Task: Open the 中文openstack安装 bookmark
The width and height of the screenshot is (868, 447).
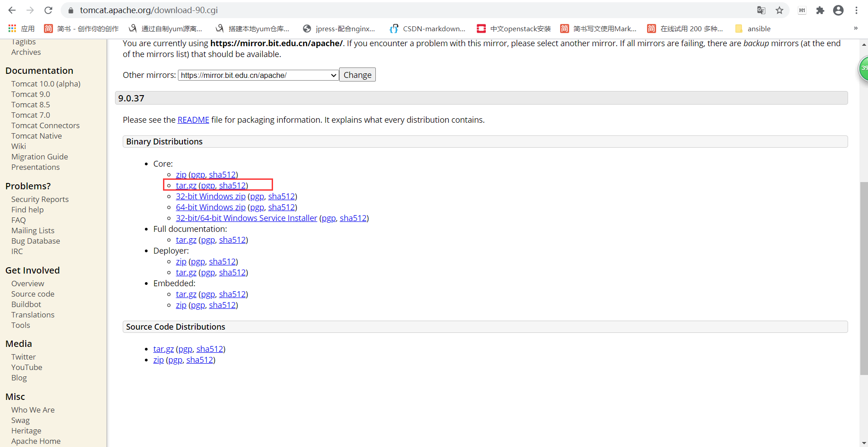Action: click(513, 29)
